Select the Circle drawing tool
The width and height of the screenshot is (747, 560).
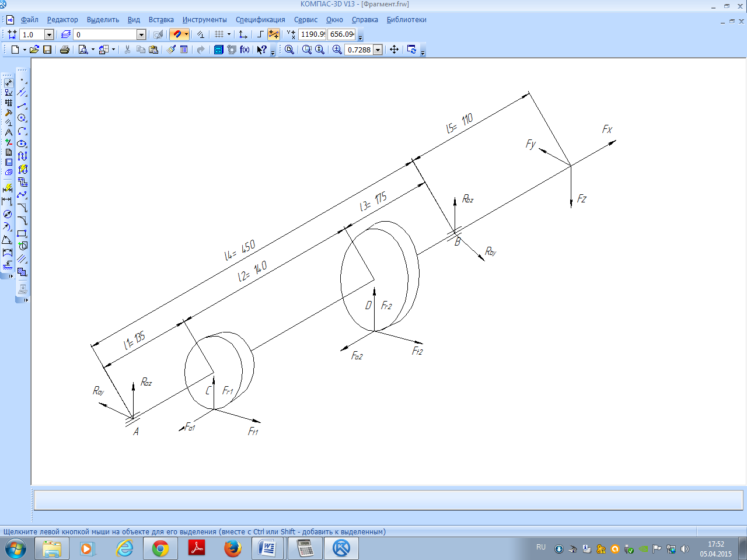pos(22,118)
